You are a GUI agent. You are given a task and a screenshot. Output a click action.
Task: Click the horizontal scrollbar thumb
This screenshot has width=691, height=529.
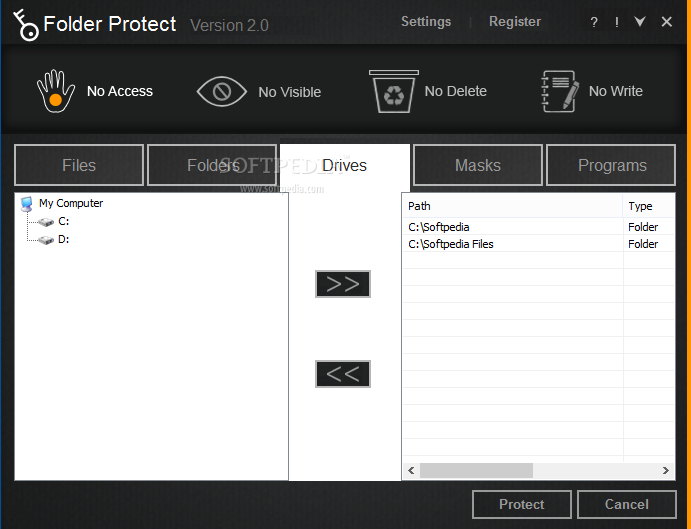point(476,470)
